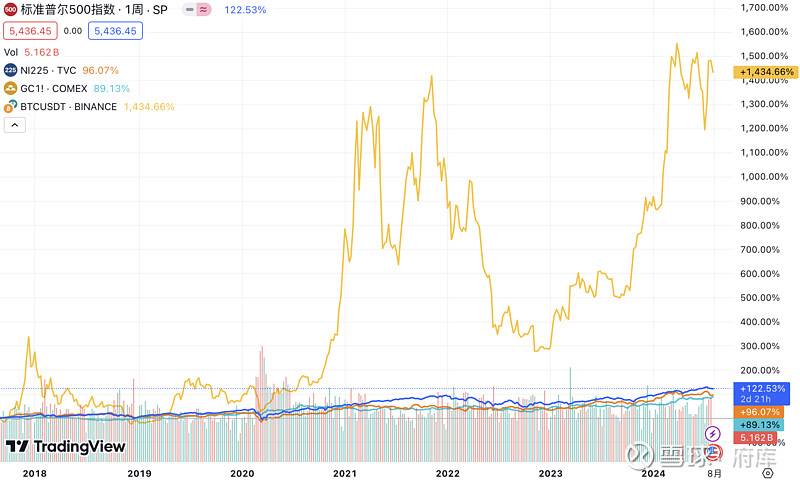
Task: Click the Vol 5.162B indicator legend
Action: 32,52
